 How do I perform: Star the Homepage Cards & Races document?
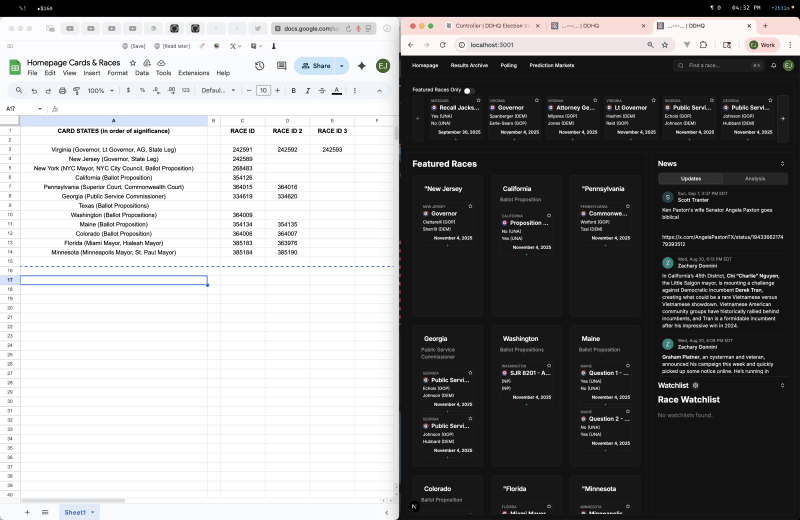(x=133, y=63)
